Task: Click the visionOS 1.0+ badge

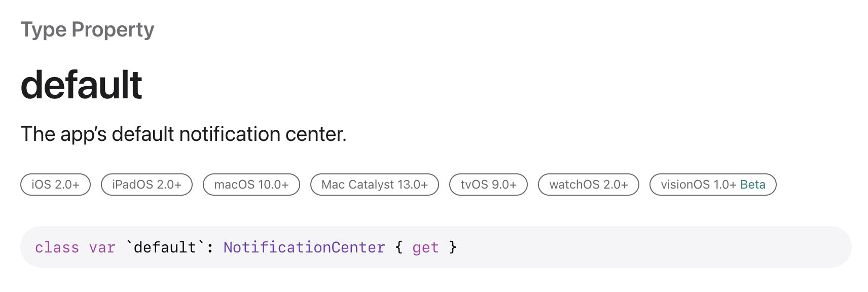Action: pyautogui.click(x=713, y=185)
